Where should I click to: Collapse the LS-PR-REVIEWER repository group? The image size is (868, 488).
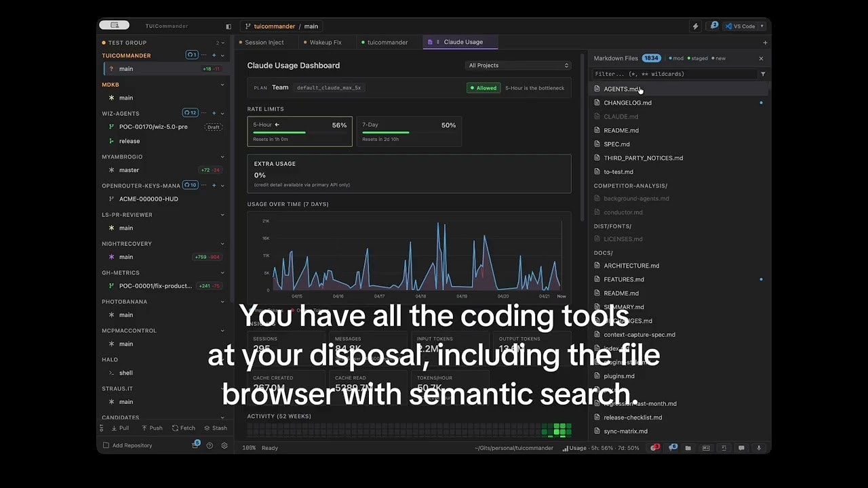pos(222,215)
